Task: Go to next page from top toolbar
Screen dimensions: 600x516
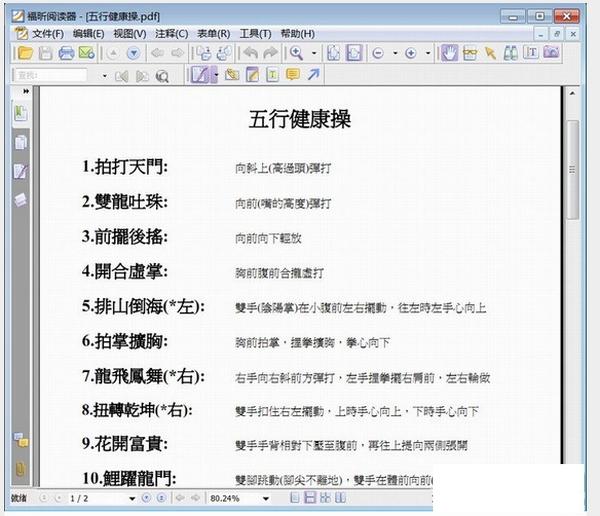Action: (x=134, y=53)
